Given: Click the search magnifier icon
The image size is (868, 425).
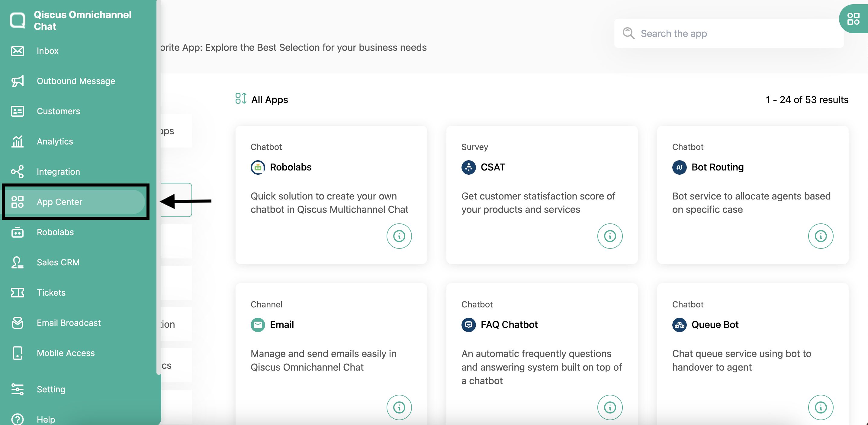Looking at the screenshot, I should click(628, 33).
